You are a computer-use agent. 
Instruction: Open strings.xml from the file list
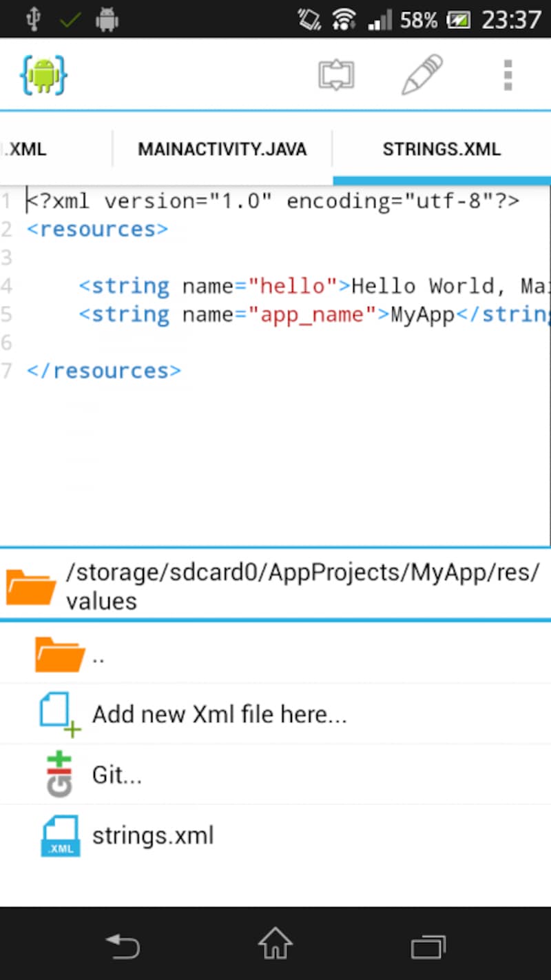tap(153, 836)
